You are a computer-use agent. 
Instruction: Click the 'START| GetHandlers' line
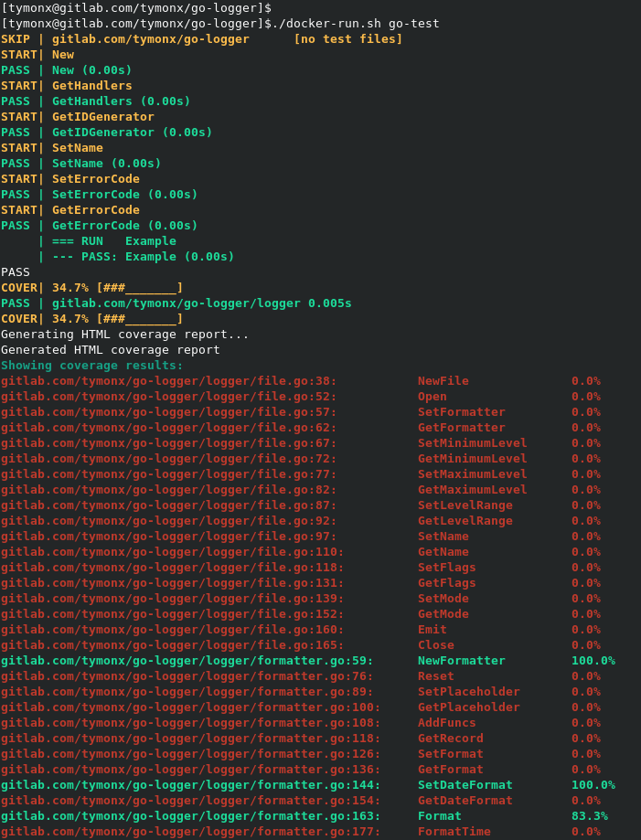point(67,86)
